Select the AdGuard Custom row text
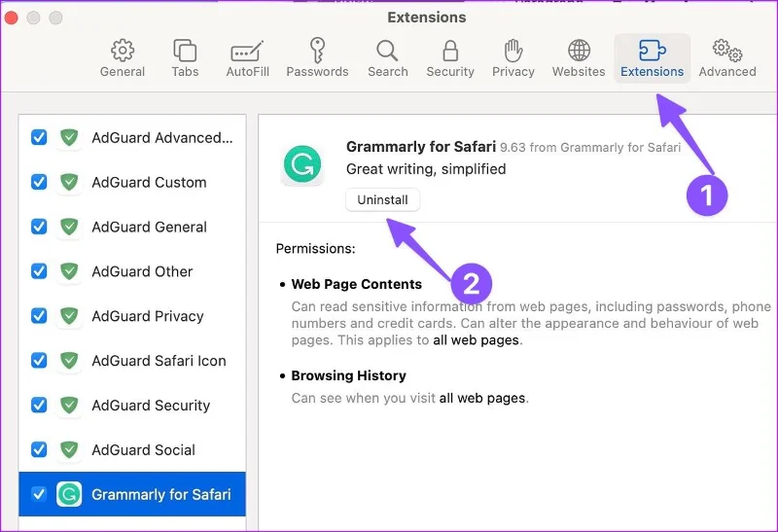 pos(149,182)
